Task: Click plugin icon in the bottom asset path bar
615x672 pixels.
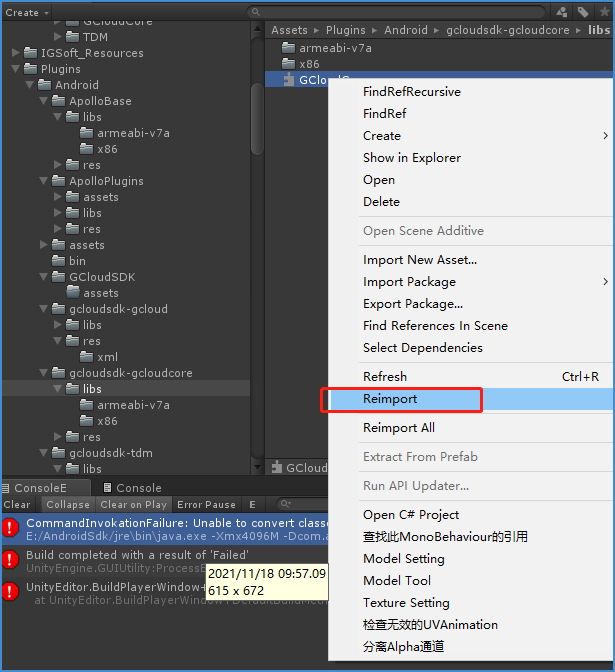Action: (277, 467)
